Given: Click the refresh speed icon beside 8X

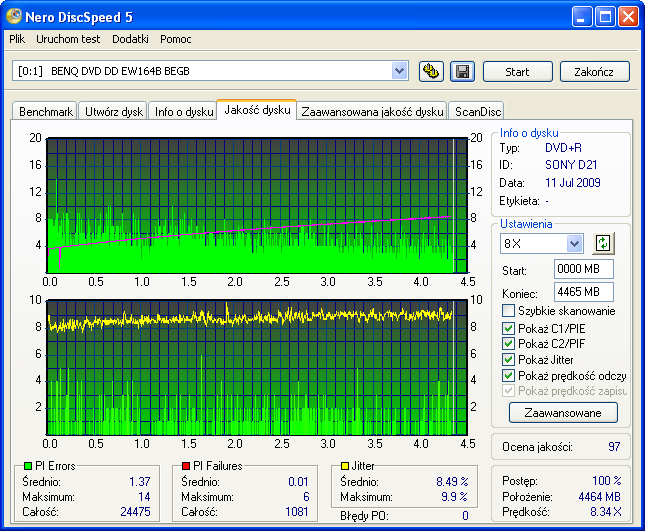Looking at the screenshot, I should point(603,243).
